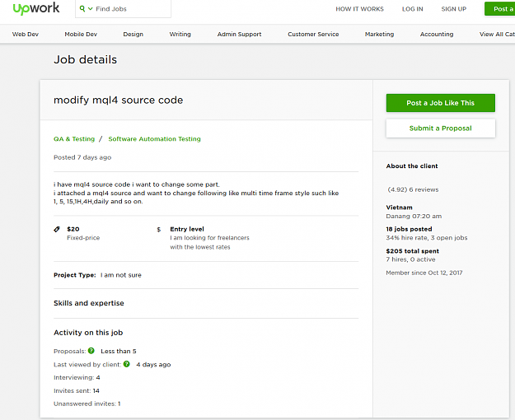This screenshot has height=420, width=515.
Task: Click the 'Unanswered invites: 1' line
Action: coord(87,404)
